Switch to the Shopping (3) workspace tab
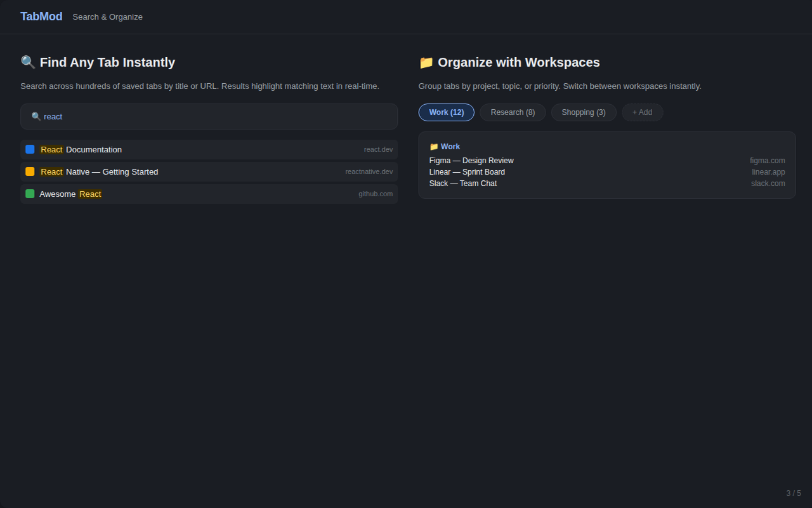The image size is (812, 508). point(584,112)
